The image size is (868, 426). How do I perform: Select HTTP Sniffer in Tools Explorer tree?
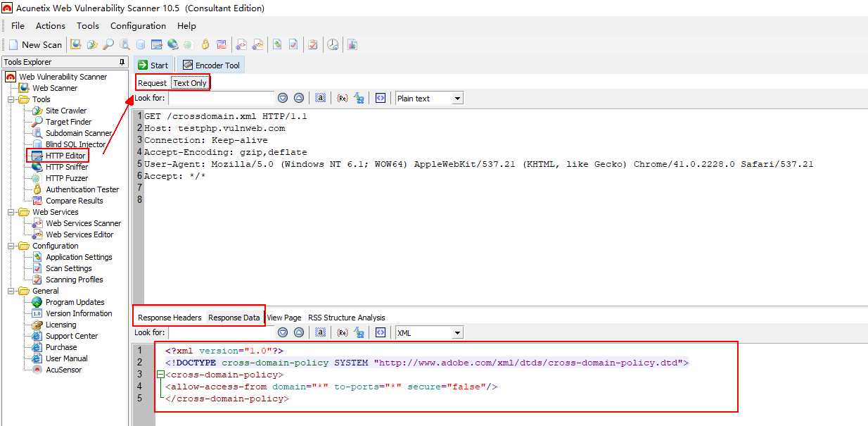point(67,167)
